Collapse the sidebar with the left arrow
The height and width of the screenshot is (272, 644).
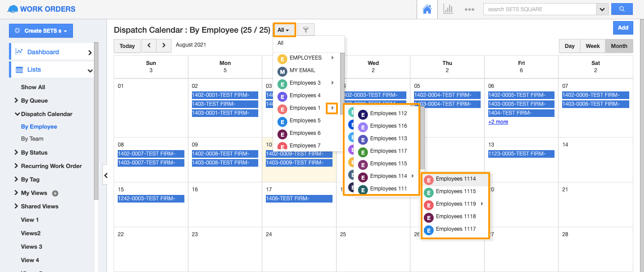106,176
